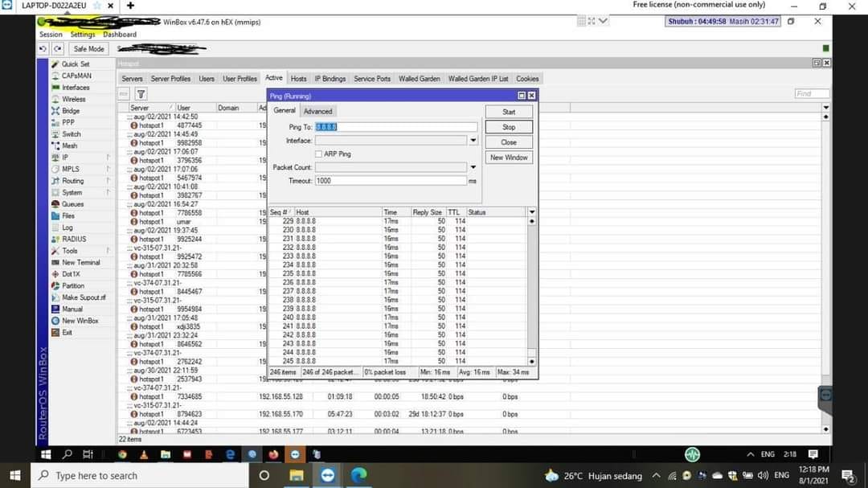Image resolution: width=868 pixels, height=488 pixels.
Task: Click the filter funnel icon
Action: pos(141,94)
